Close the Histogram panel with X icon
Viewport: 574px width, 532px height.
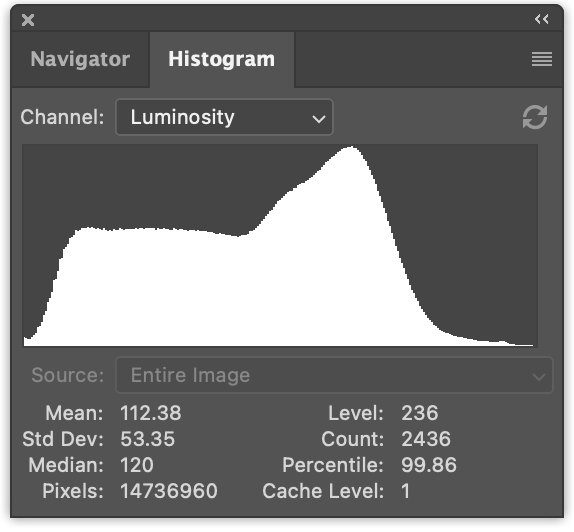coord(28,20)
